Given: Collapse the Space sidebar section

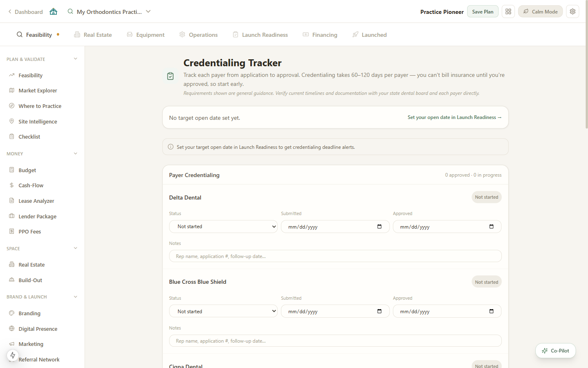Looking at the screenshot, I should [75, 248].
